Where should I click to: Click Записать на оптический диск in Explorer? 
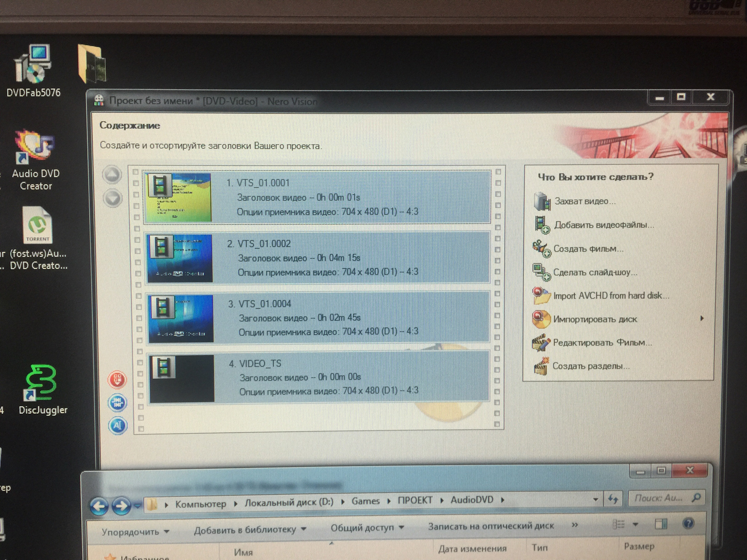click(491, 526)
